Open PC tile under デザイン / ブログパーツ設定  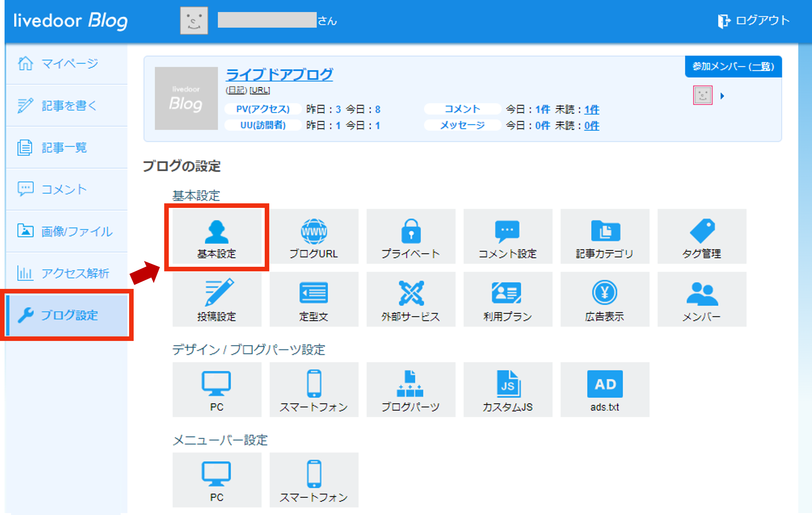217,390
